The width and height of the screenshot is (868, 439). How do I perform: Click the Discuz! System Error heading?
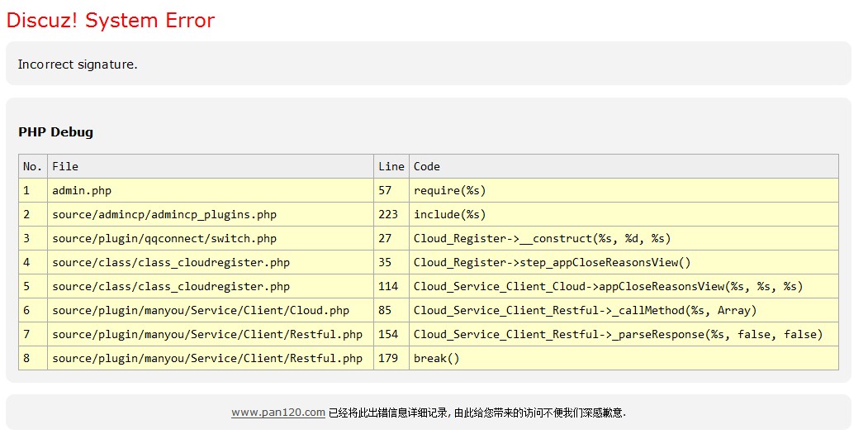click(111, 21)
